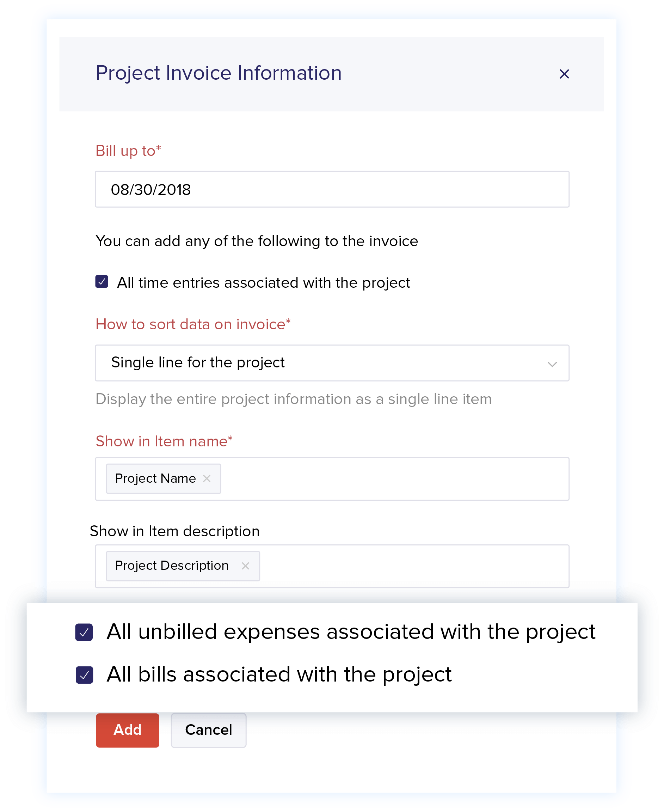Remove the Project Description tag

click(245, 566)
